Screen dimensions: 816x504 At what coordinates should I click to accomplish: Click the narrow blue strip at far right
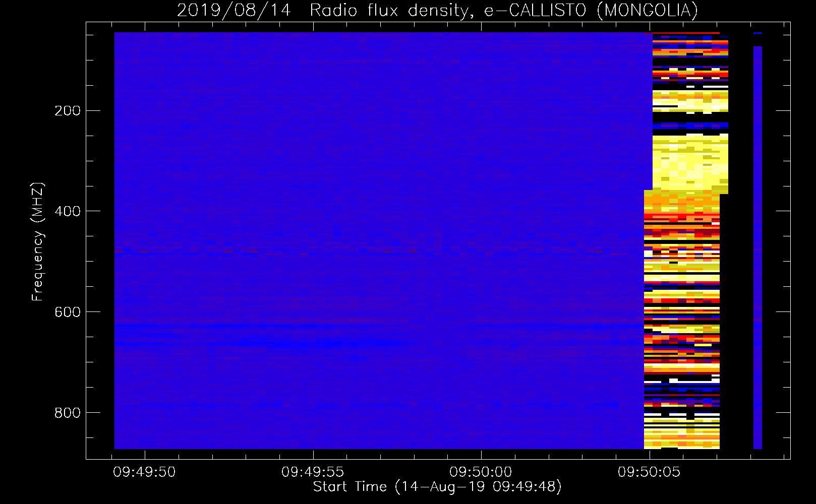coord(757,247)
